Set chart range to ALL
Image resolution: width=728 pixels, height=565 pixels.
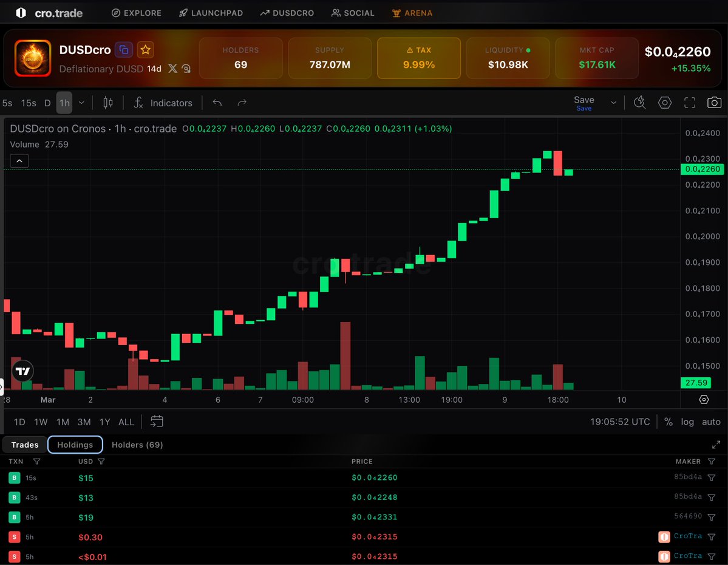pos(126,422)
